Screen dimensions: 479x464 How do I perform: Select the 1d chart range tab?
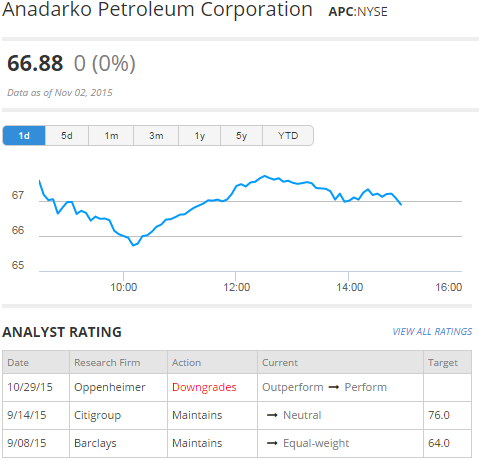tap(24, 136)
